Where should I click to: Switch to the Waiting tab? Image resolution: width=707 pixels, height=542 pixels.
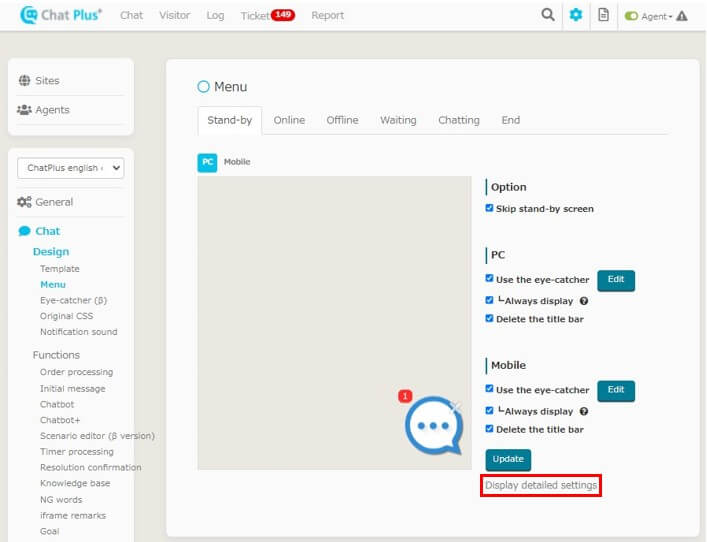[x=398, y=120]
